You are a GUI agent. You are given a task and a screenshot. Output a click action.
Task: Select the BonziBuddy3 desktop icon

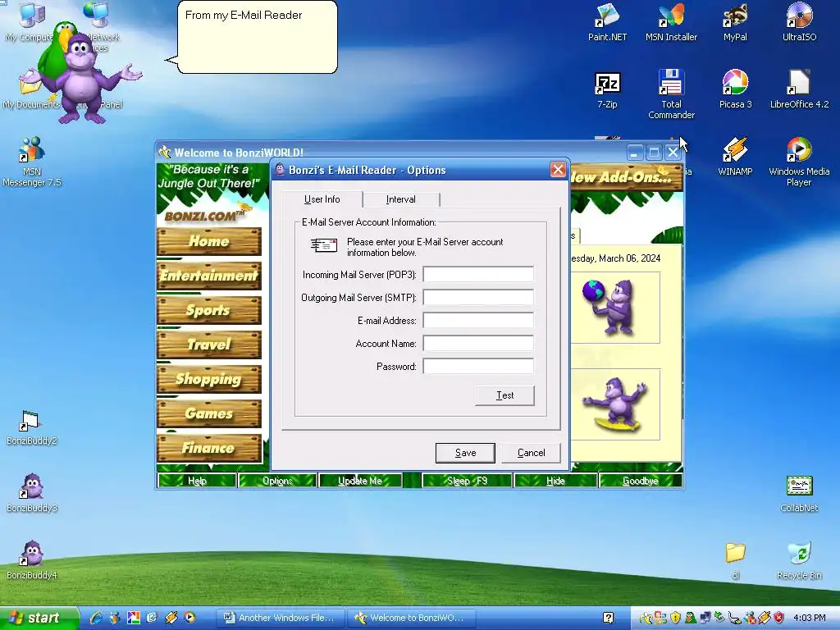coord(32,493)
